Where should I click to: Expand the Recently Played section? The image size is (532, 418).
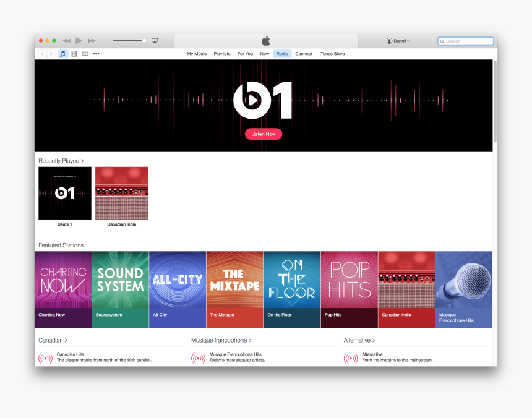(x=61, y=161)
